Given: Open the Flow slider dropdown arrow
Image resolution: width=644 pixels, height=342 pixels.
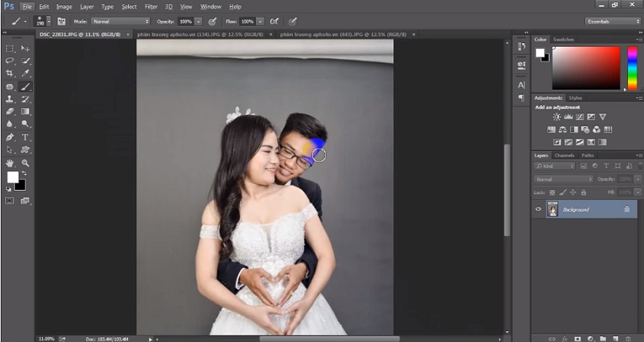Looking at the screenshot, I should pyautogui.click(x=261, y=21).
